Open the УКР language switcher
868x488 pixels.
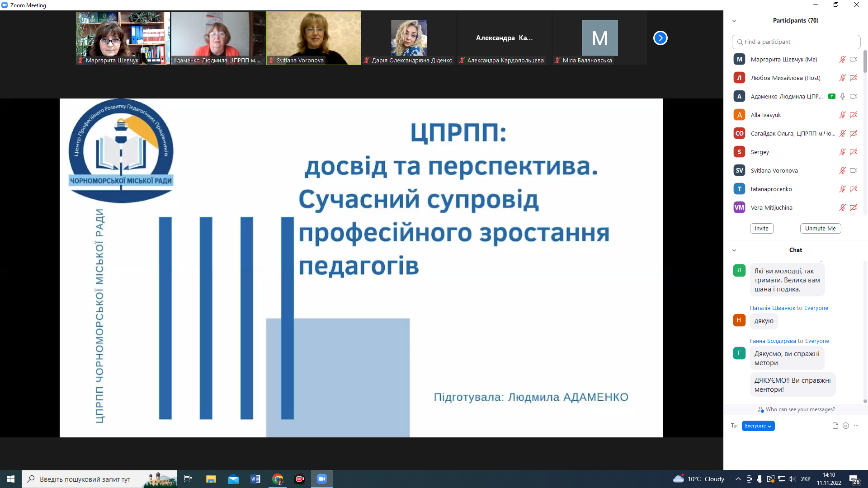click(806, 479)
